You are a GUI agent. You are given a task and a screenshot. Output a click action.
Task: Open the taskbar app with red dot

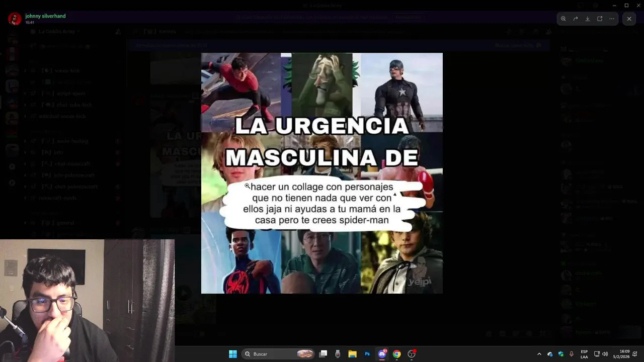[412, 354]
